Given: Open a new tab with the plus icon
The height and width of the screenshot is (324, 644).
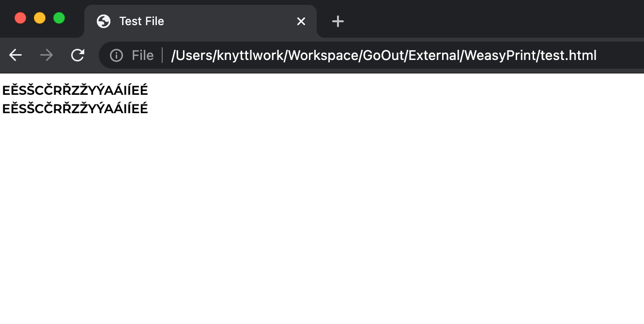Looking at the screenshot, I should pyautogui.click(x=337, y=21).
